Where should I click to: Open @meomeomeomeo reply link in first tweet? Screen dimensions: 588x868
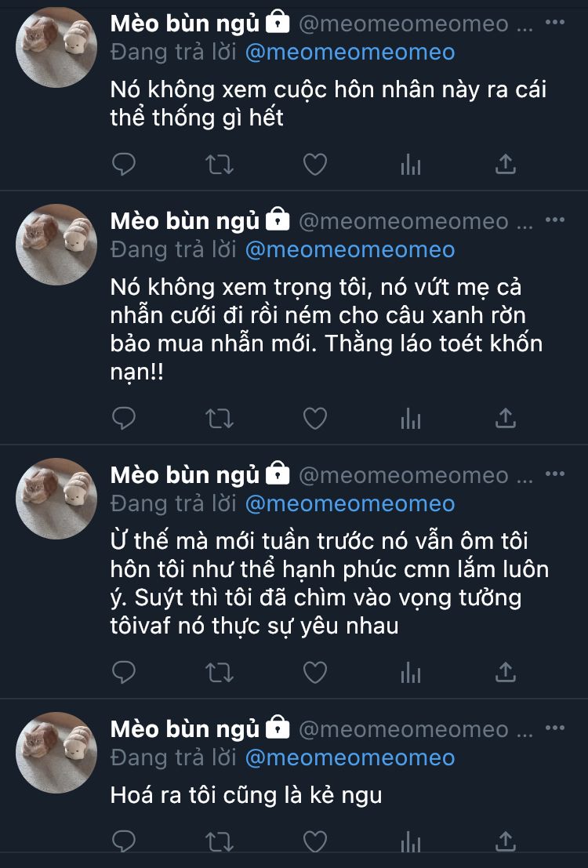tap(350, 53)
